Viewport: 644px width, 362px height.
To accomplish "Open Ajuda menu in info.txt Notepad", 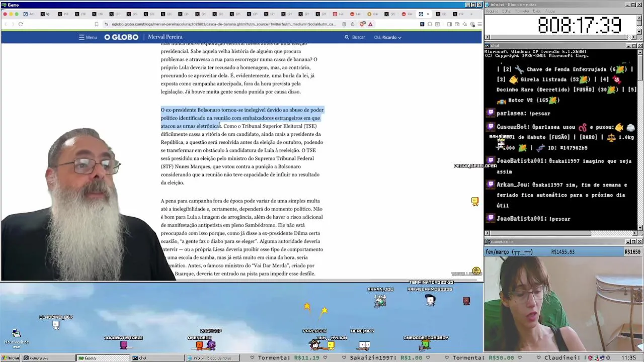I will (x=550, y=11).
